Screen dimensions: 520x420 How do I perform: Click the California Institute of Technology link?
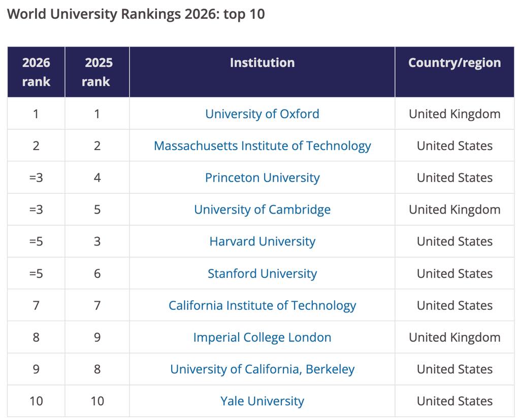click(x=262, y=305)
